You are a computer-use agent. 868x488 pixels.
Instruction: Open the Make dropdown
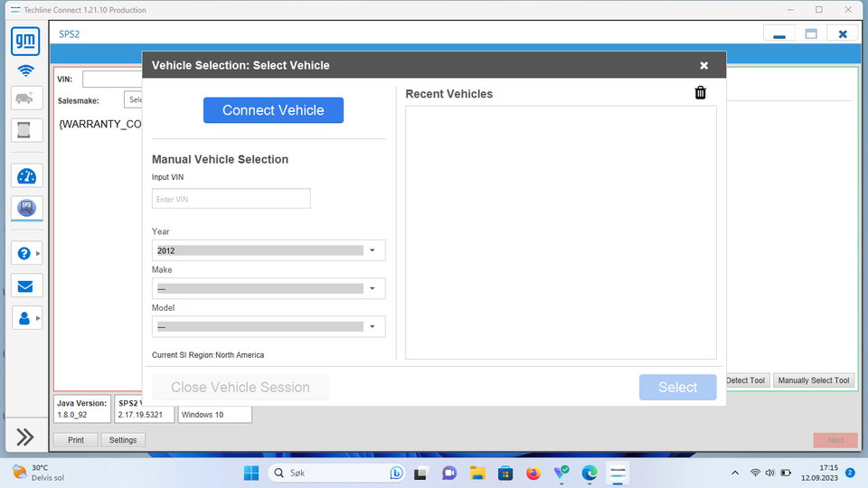point(269,288)
